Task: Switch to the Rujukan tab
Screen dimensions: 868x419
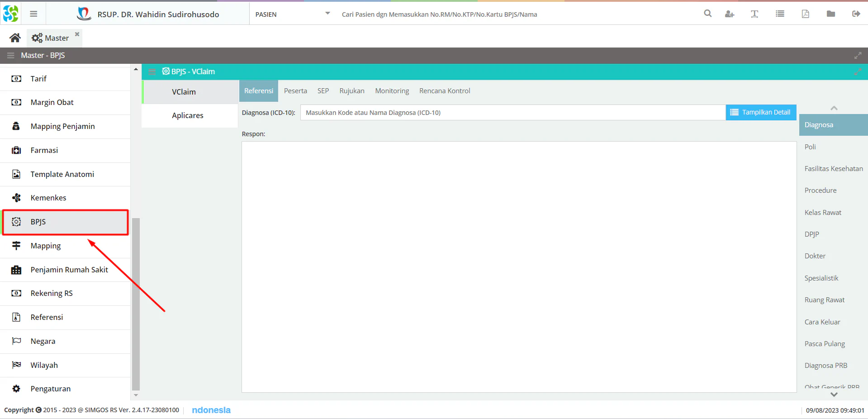Action: click(x=352, y=91)
